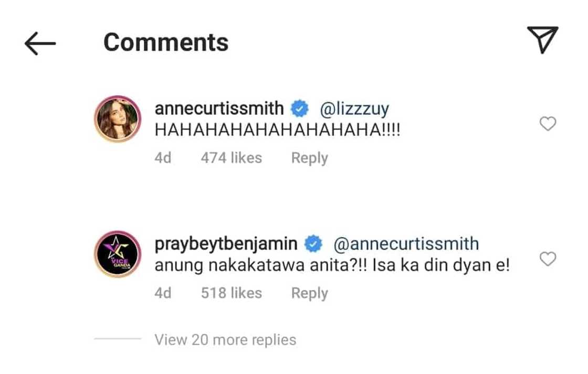Reply to annecurtissmith's comment
This screenshot has width=588, height=374.
tap(309, 158)
